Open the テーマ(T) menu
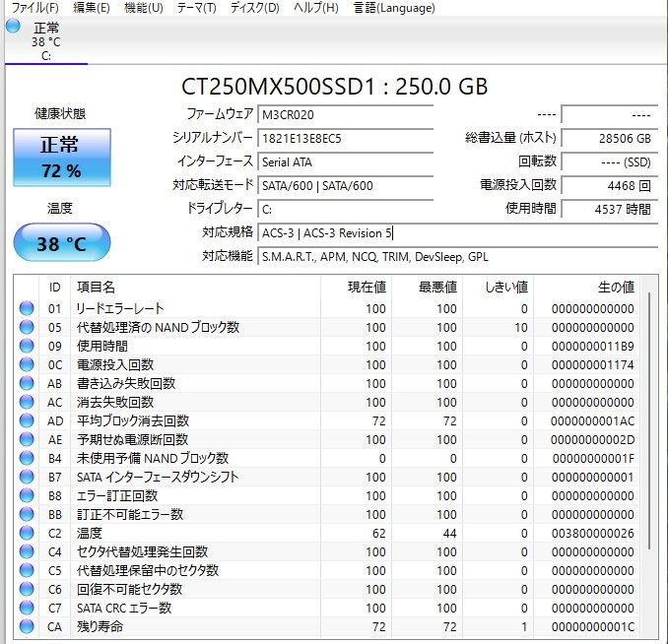This screenshot has width=668, height=644. pos(196,8)
